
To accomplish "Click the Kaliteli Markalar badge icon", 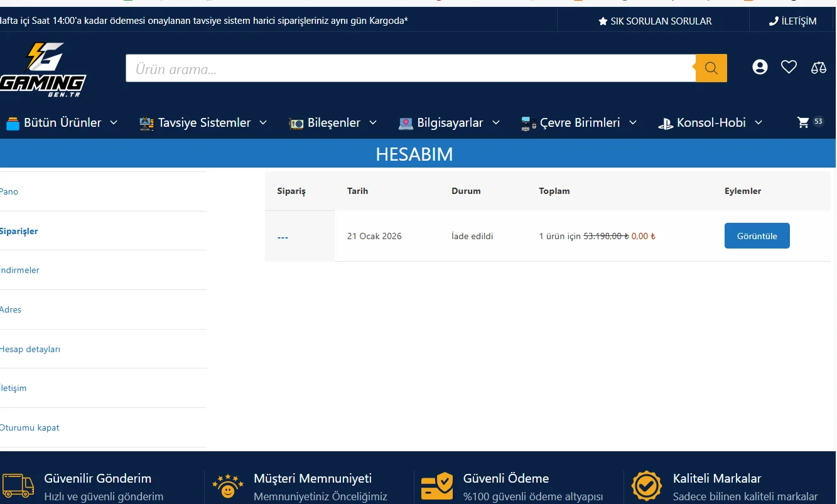I will pos(647,486).
